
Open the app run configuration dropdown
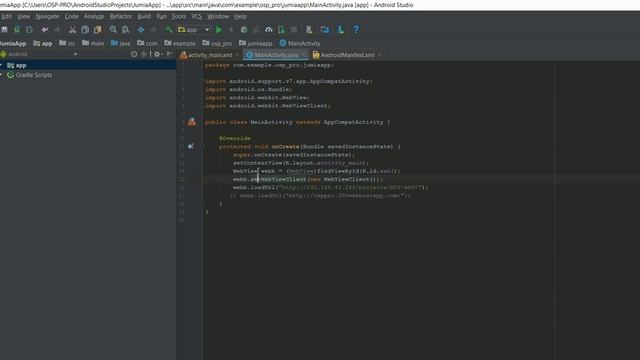[194, 29]
